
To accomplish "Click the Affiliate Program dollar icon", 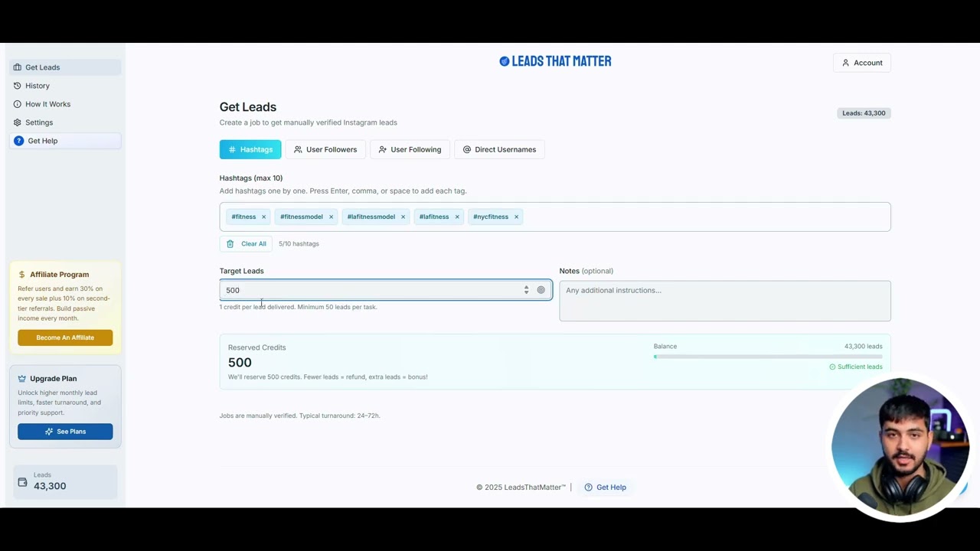I will coord(21,274).
